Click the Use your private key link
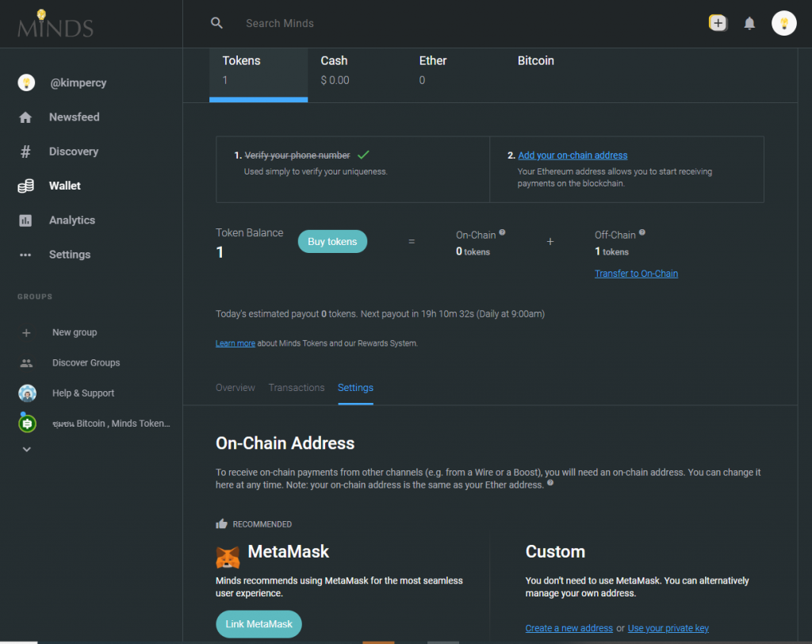 pos(668,628)
